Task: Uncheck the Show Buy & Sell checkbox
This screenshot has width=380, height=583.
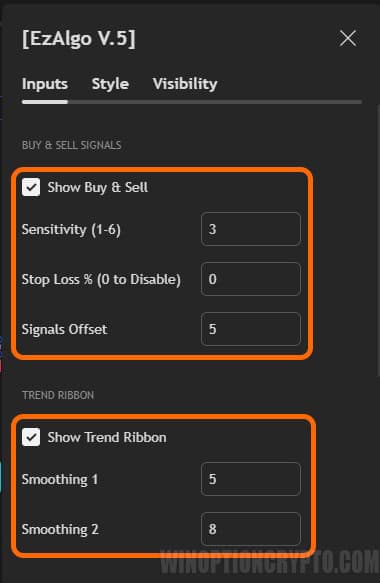Action: click(31, 187)
